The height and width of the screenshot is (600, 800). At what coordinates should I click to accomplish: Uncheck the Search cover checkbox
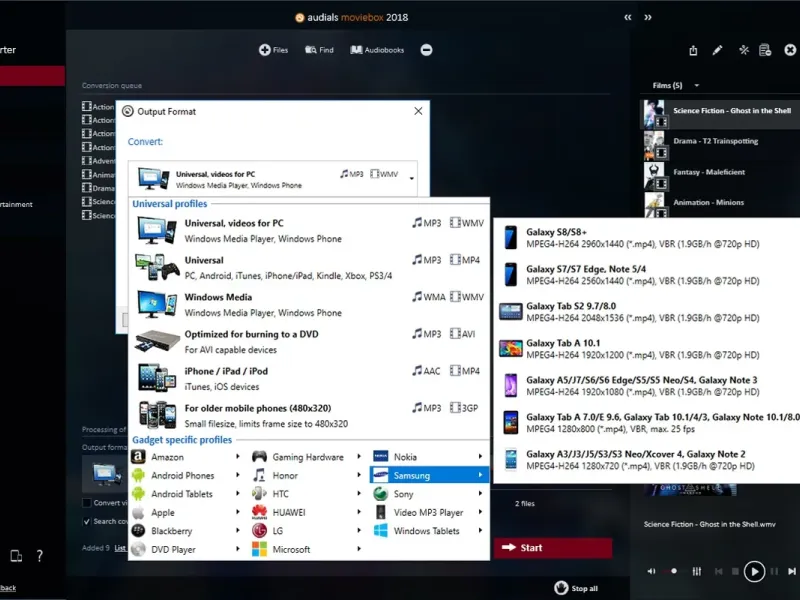87,521
